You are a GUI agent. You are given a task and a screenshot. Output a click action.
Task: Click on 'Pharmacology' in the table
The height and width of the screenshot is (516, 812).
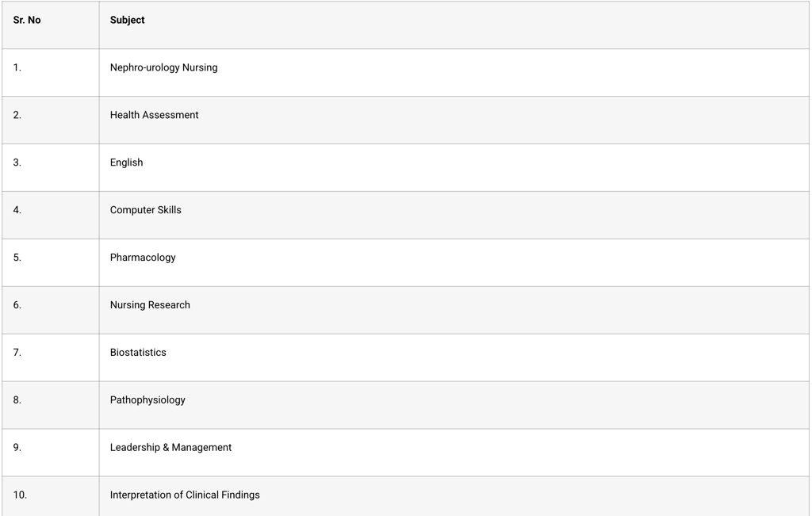[143, 258]
